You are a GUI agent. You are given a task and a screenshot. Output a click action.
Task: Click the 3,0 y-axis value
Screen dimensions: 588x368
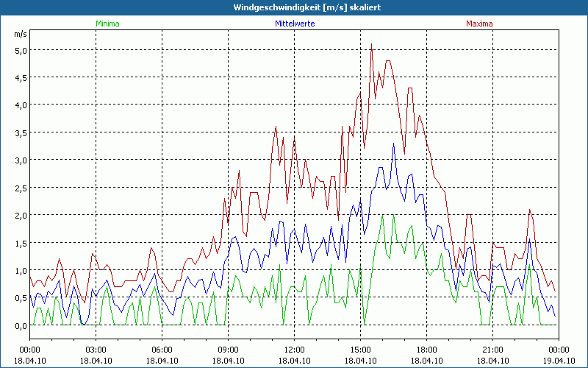(x=21, y=160)
